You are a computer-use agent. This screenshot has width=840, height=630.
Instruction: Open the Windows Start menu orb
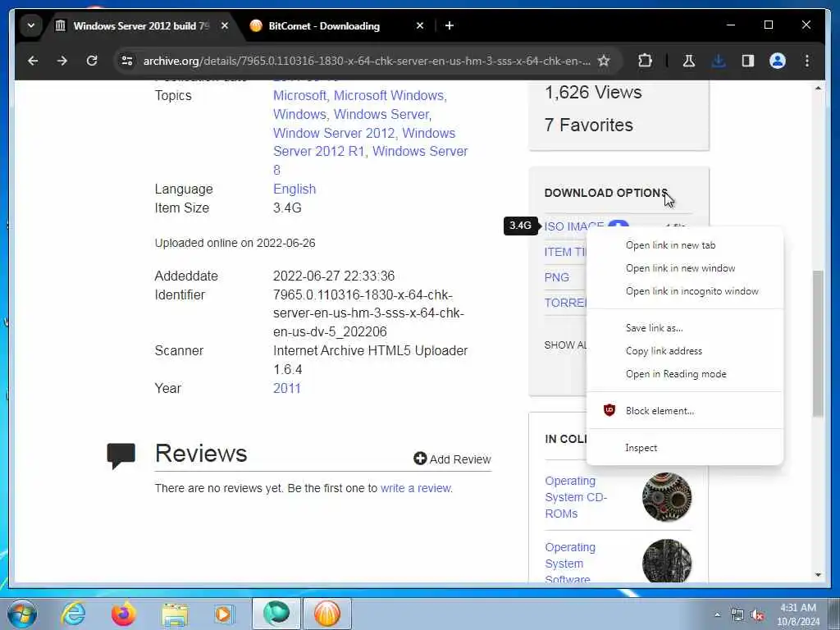(x=21, y=614)
